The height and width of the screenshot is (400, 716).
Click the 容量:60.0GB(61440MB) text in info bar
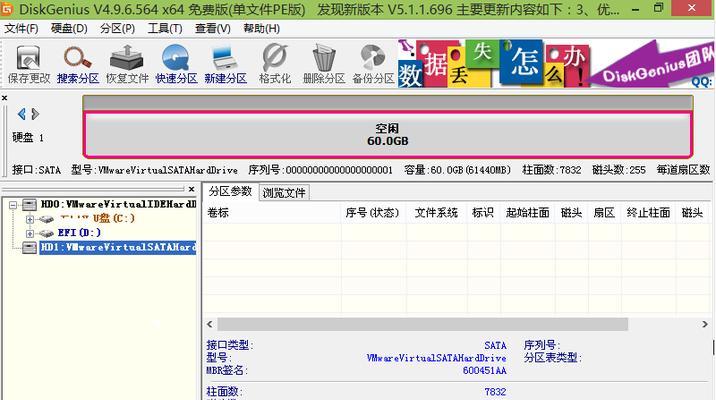coord(458,170)
